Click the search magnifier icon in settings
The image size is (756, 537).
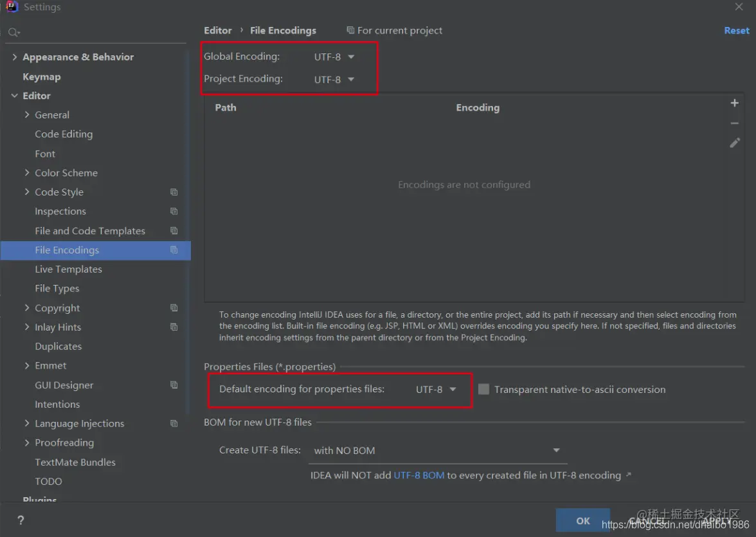tap(14, 32)
